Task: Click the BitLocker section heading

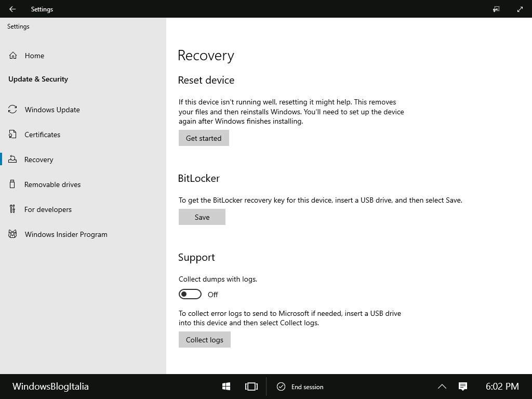Action: [x=199, y=178]
